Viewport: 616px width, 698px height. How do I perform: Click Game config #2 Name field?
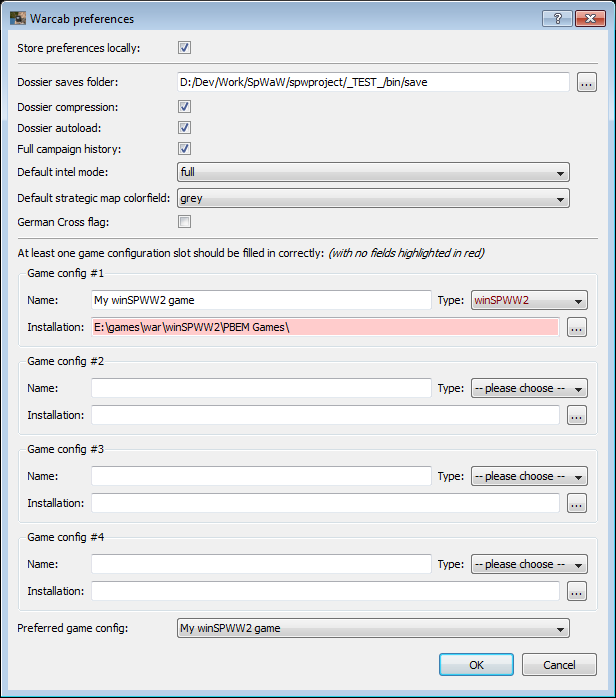click(x=260, y=388)
